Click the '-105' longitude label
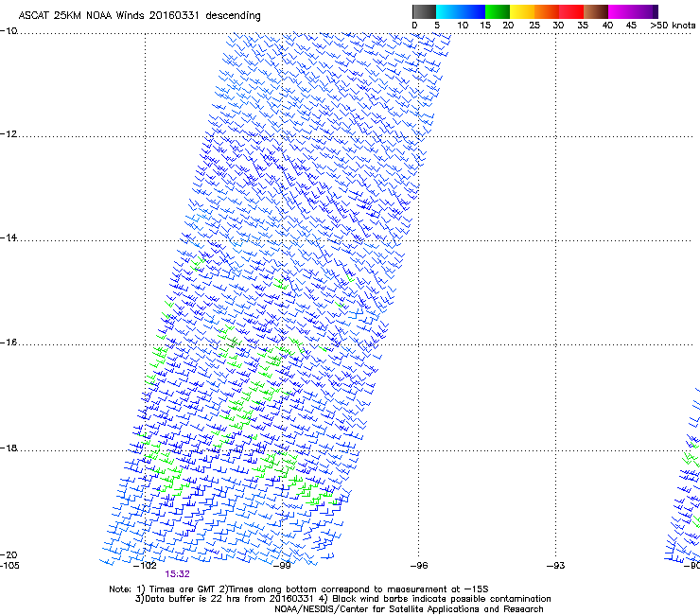This screenshot has width=700, height=615. (9, 566)
